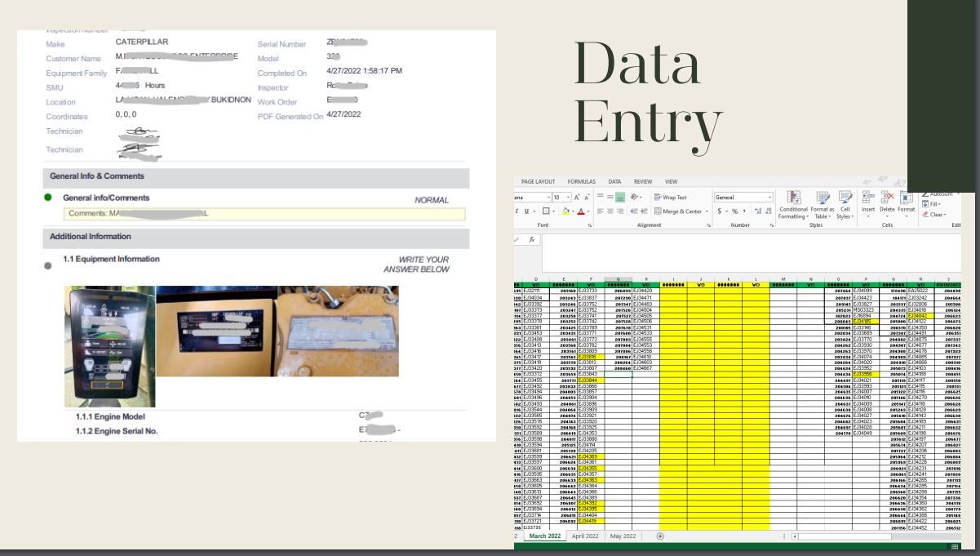
Task: Apply comma style number format
Action: coord(743,211)
